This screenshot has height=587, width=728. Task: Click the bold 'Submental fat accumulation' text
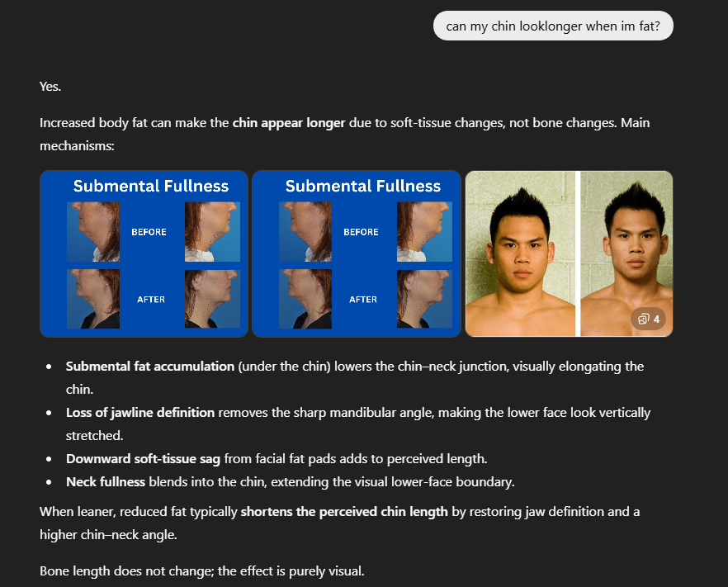[150, 366]
